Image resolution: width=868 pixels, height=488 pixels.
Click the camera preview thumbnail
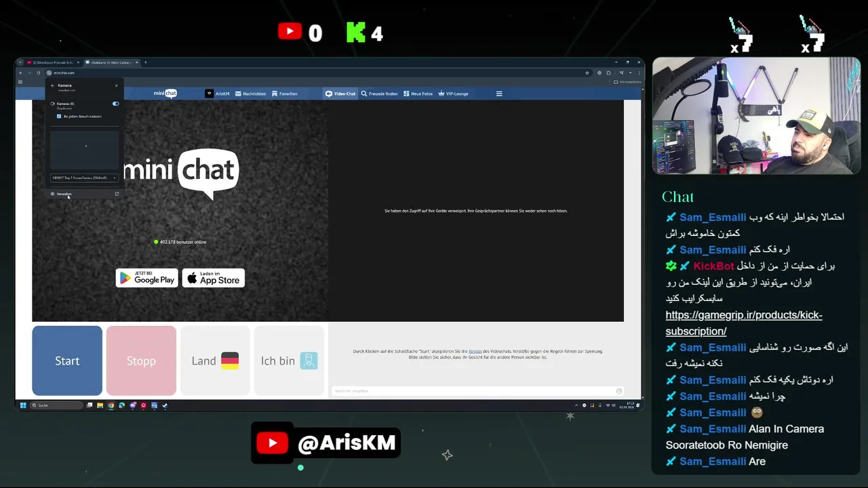pos(84,149)
